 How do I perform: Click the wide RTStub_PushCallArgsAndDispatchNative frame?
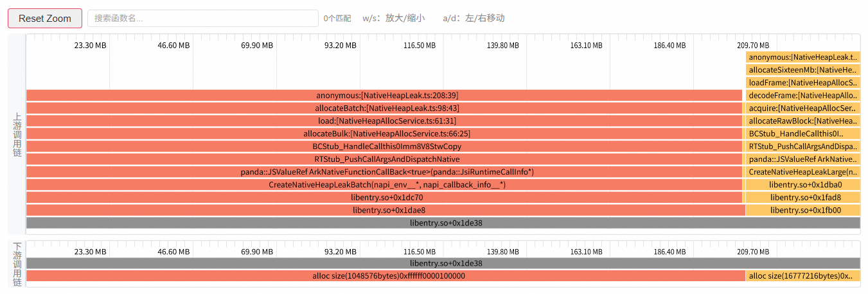384,159
